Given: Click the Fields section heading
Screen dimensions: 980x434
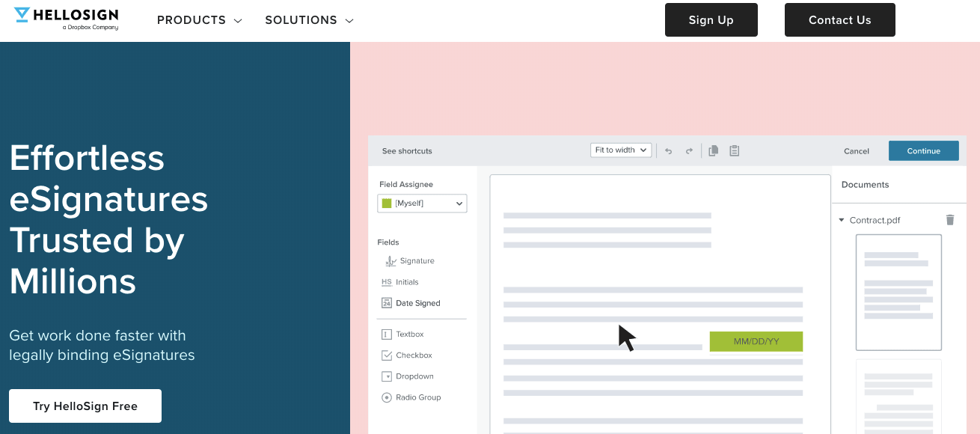Looking at the screenshot, I should pos(388,242).
